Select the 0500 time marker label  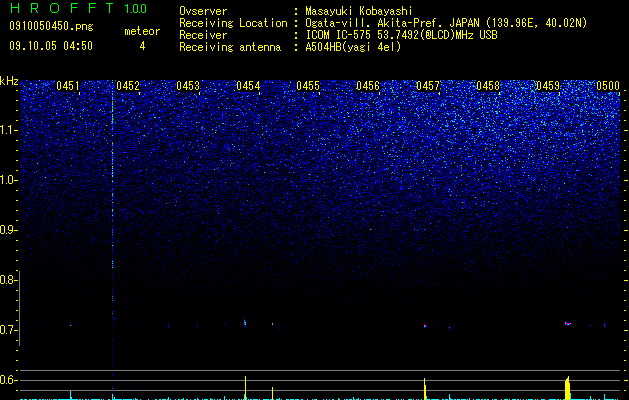[608, 86]
